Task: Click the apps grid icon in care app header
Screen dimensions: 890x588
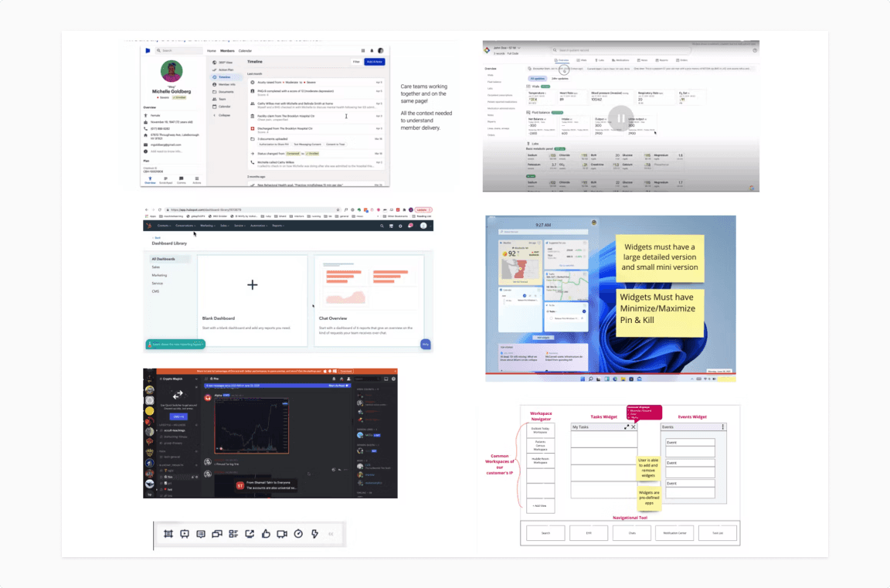Action: click(x=363, y=50)
